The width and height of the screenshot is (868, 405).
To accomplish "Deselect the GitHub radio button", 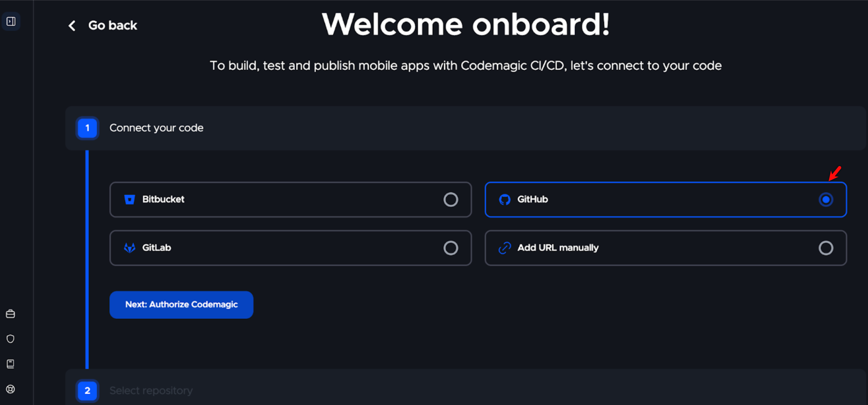I will point(826,199).
